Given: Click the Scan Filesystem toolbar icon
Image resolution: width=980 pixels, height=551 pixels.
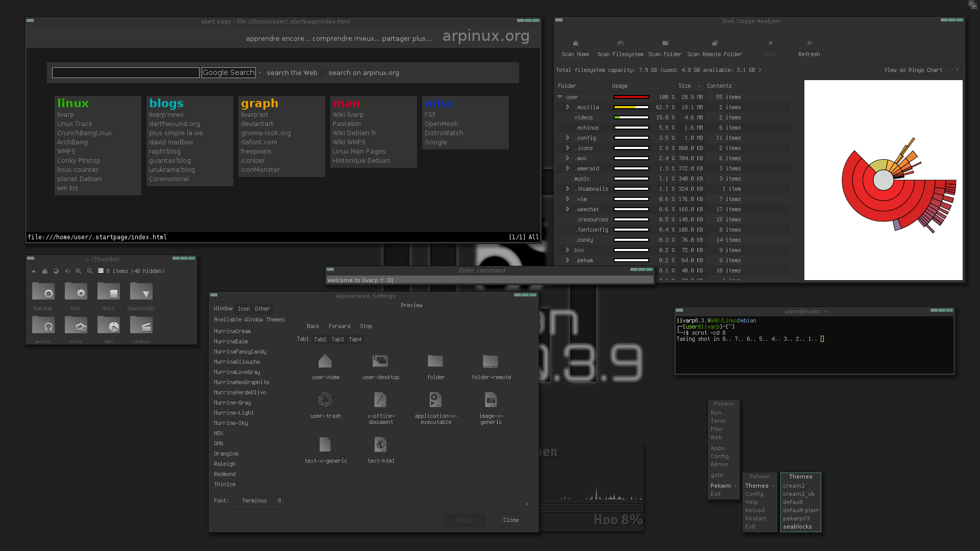Looking at the screenshot, I should coord(620,43).
